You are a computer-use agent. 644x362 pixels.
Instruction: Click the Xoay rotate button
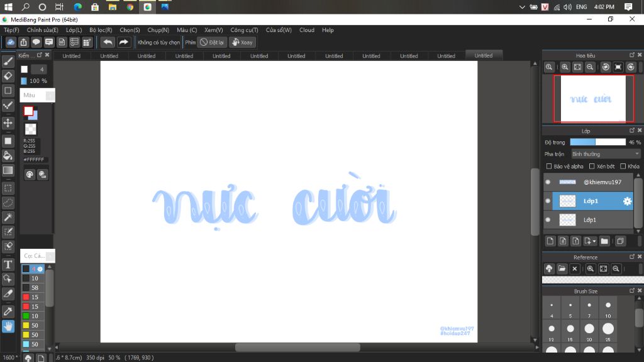click(x=242, y=42)
